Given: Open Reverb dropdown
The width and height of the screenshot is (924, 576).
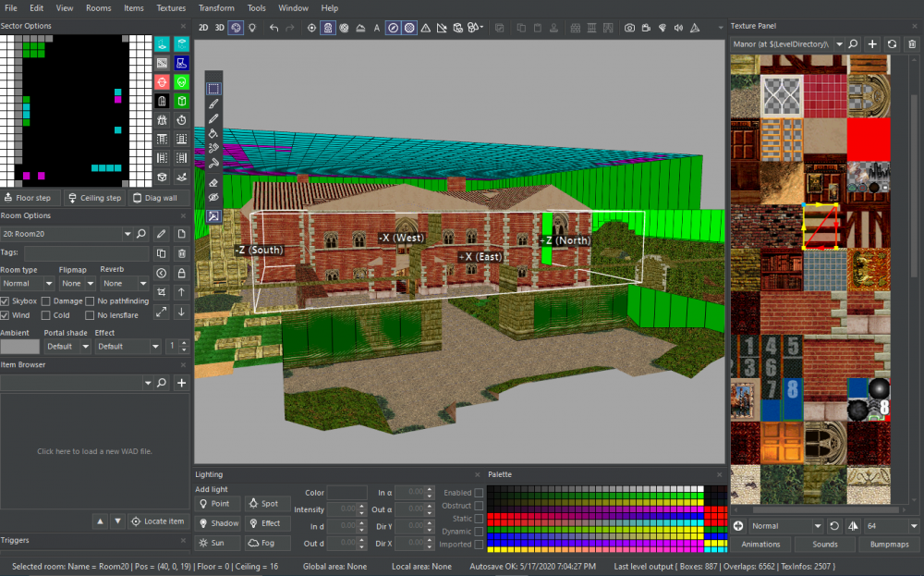Looking at the screenshot, I should pos(124,283).
